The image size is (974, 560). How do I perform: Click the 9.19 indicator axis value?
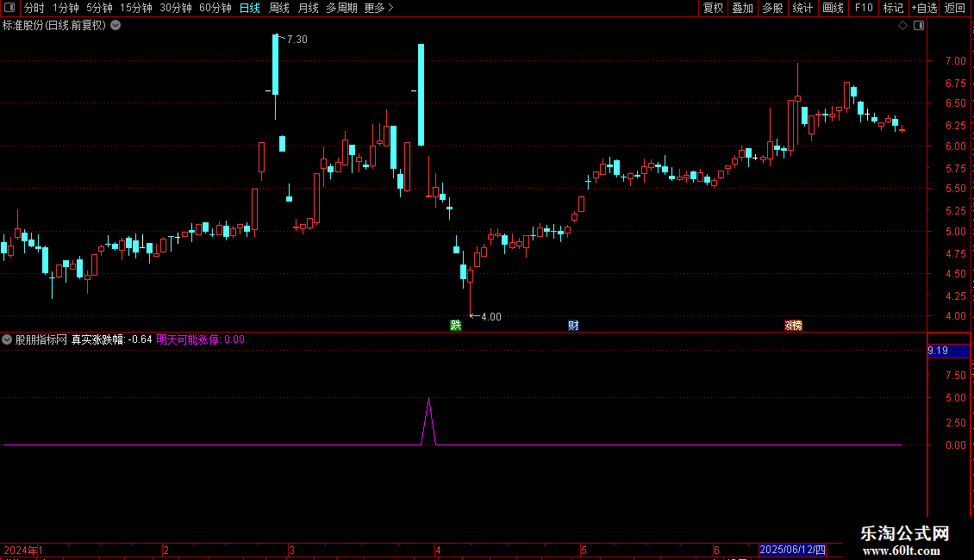coord(948,351)
